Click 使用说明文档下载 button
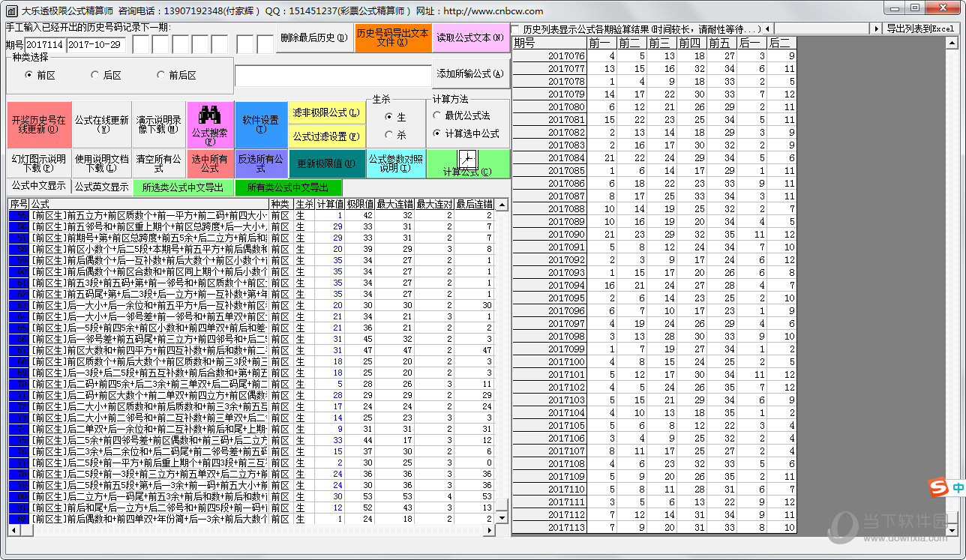The width and height of the screenshot is (966, 560). [102, 163]
